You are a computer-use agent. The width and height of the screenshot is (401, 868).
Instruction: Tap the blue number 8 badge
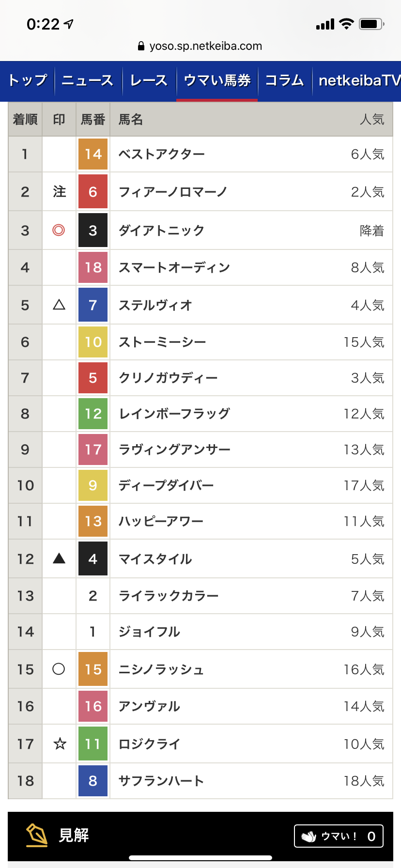pos(93,781)
